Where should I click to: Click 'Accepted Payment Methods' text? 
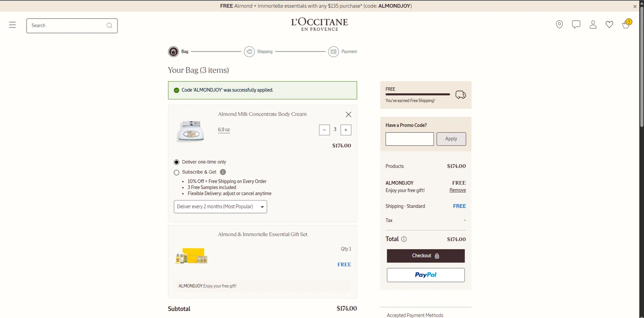pos(415,315)
